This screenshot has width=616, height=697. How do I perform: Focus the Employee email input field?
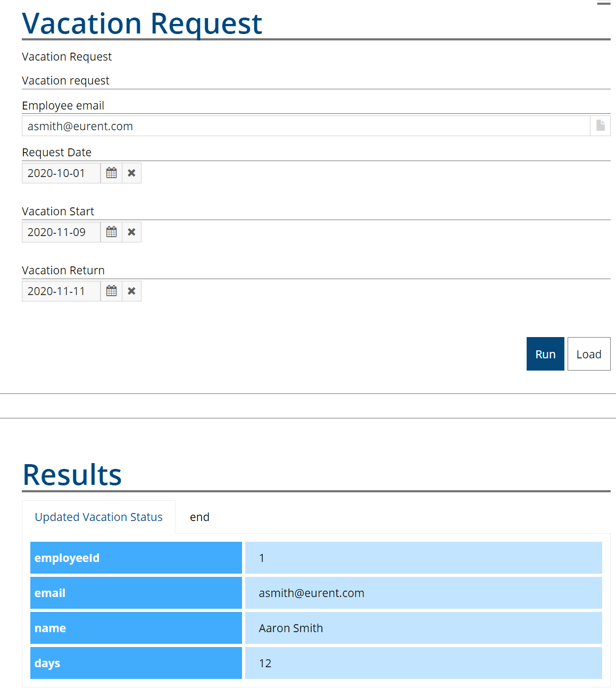pos(306,126)
